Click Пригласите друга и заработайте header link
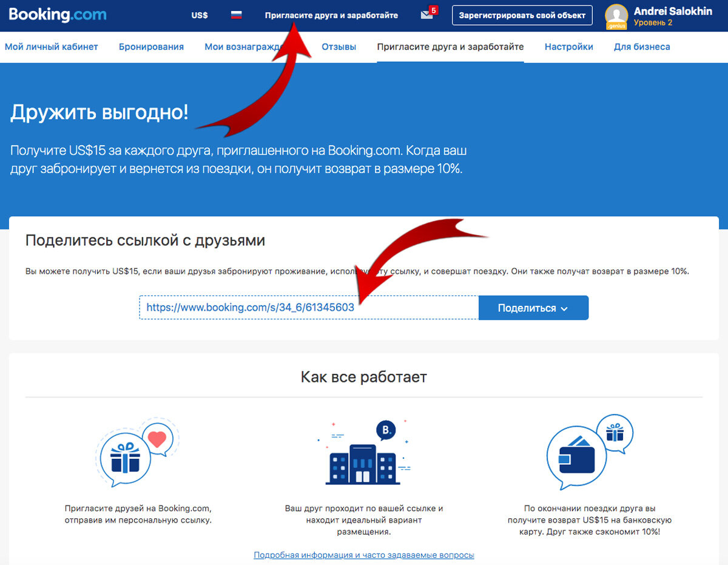The height and width of the screenshot is (565, 728). pos(332,15)
